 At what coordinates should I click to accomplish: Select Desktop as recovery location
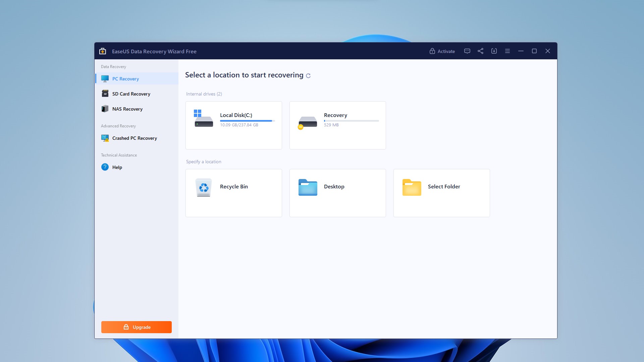click(337, 193)
